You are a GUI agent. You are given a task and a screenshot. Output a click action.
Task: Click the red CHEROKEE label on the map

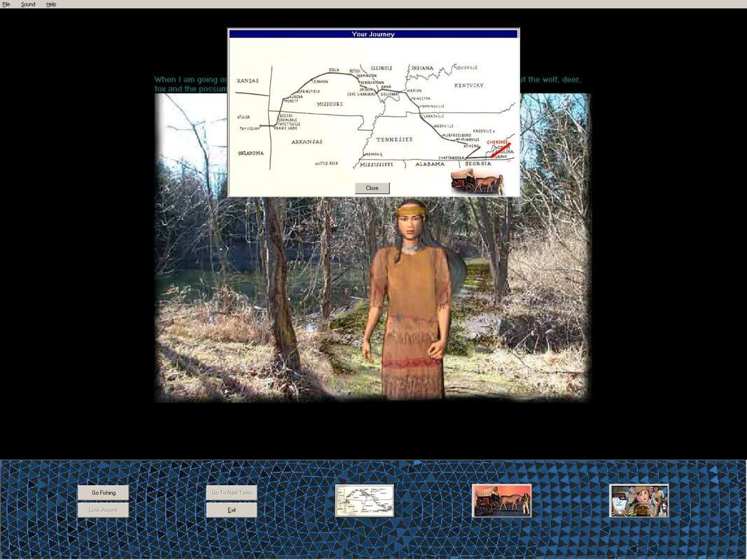tap(497, 142)
